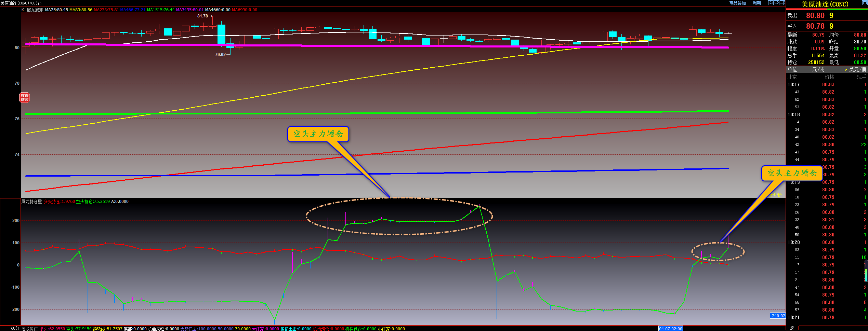Screen dimensions: 868x331
Task: Open the 笔 tab below the tick list
Action: (792, 328)
